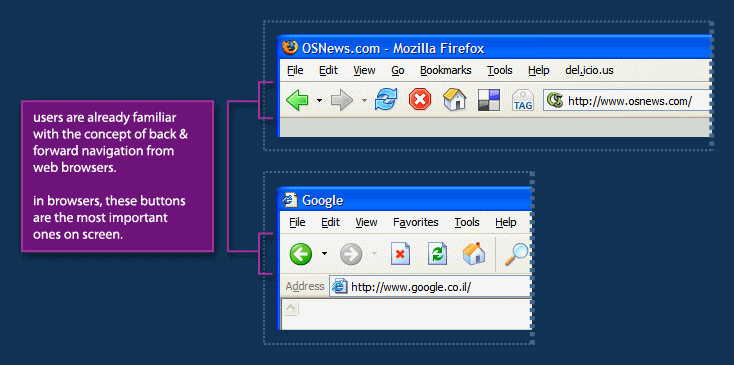Click Firefox logo in title bar
The image size is (734, 365).
[x=290, y=47]
